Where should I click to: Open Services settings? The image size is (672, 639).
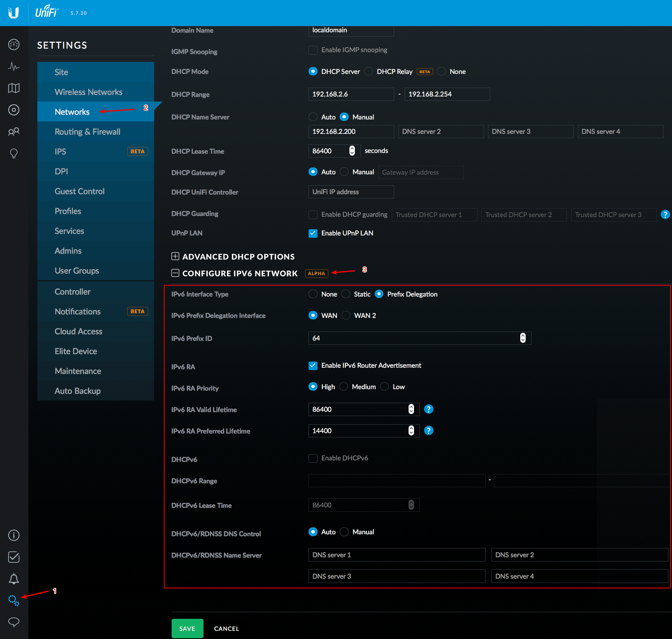point(96,231)
